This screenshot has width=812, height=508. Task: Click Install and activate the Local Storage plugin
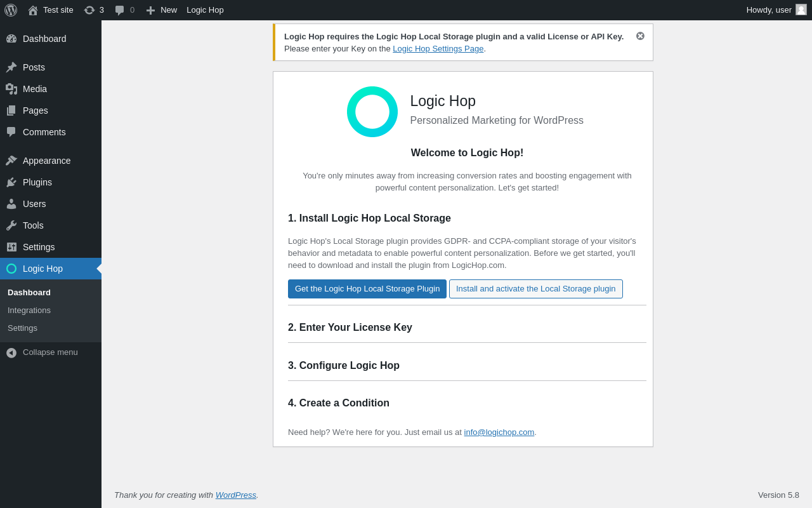click(536, 289)
